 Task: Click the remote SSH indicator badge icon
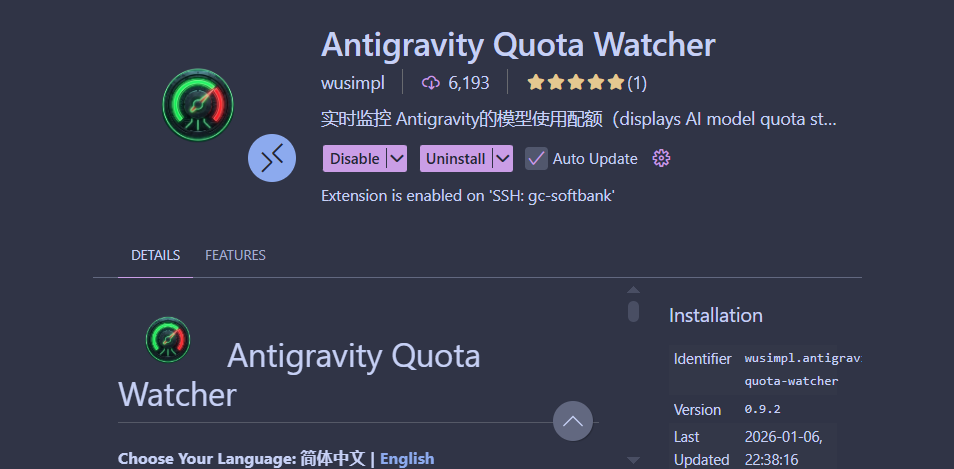tap(272, 158)
